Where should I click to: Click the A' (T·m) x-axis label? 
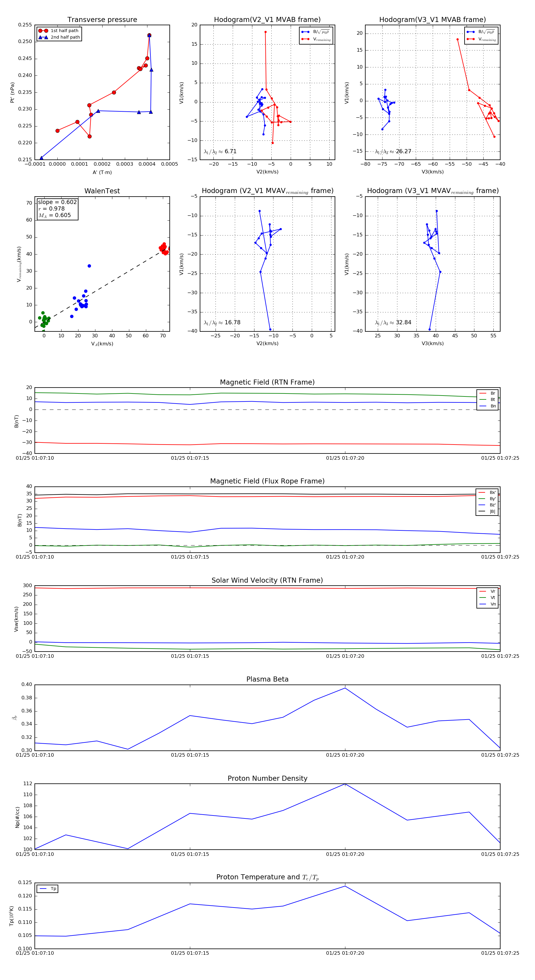pyautogui.click(x=102, y=172)
